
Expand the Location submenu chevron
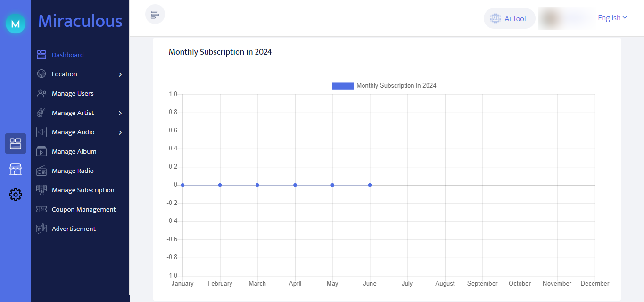(120, 74)
